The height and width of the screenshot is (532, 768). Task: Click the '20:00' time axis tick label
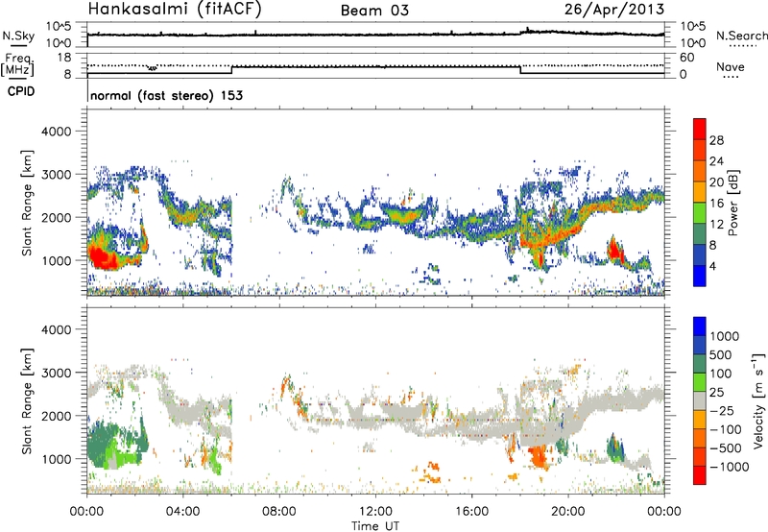click(x=567, y=512)
